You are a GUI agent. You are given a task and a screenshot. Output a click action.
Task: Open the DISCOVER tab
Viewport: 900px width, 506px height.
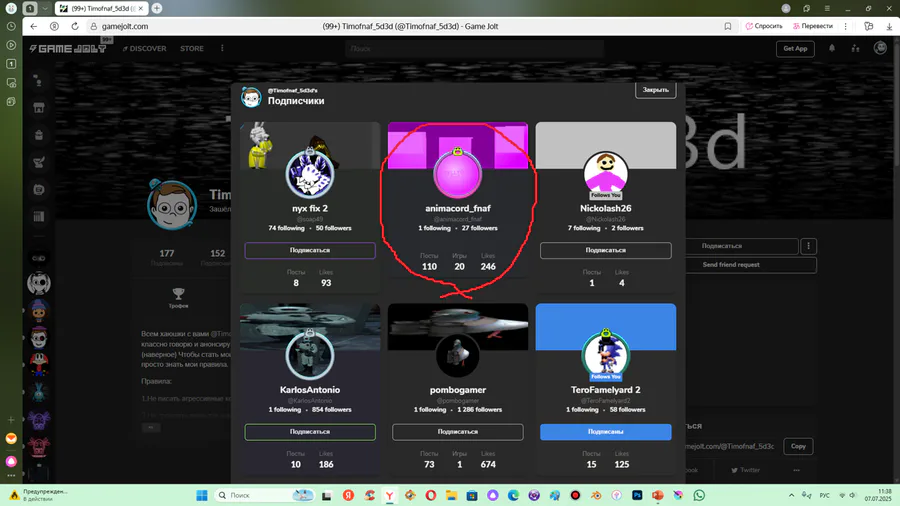coord(144,49)
